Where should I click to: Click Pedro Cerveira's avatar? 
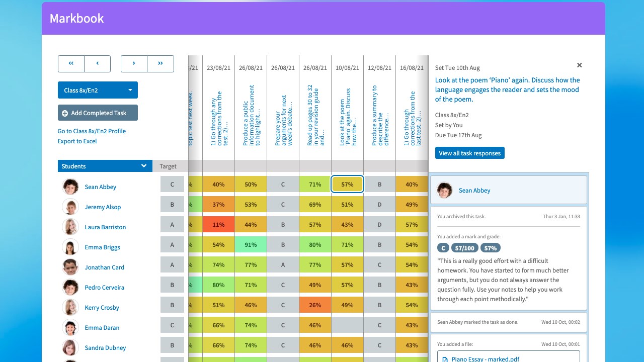click(70, 287)
